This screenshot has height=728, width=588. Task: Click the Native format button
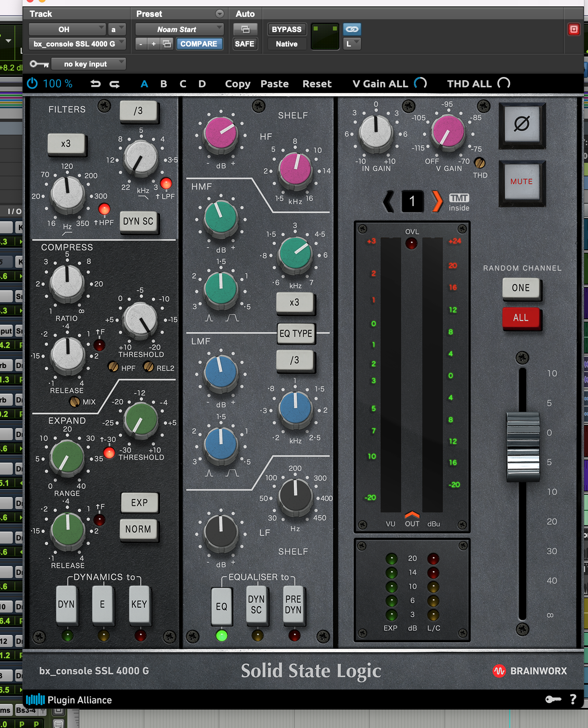(x=286, y=44)
